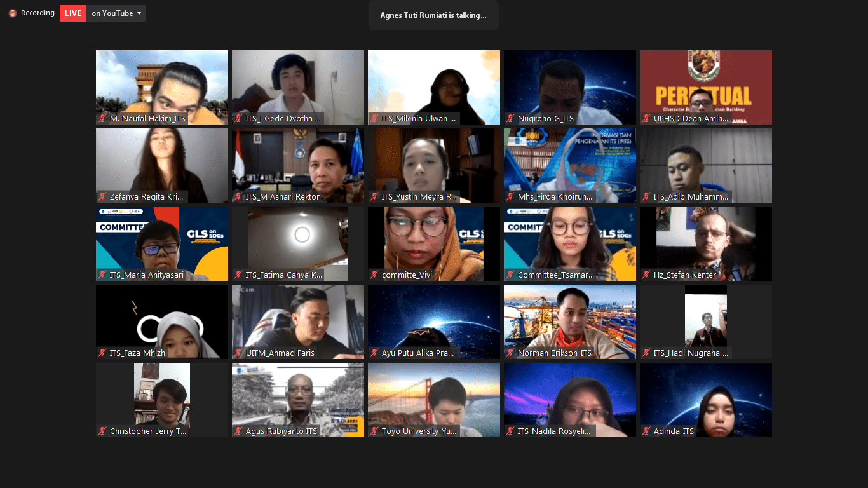The height and width of the screenshot is (488, 868).
Task: Click the red LIVE badge
Action: [73, 13]
